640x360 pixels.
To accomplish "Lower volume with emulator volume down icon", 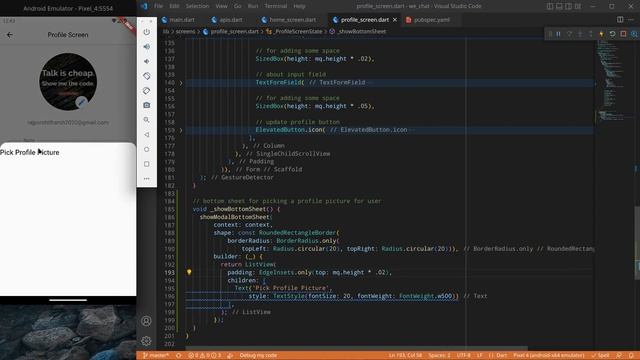I will 147,61.
